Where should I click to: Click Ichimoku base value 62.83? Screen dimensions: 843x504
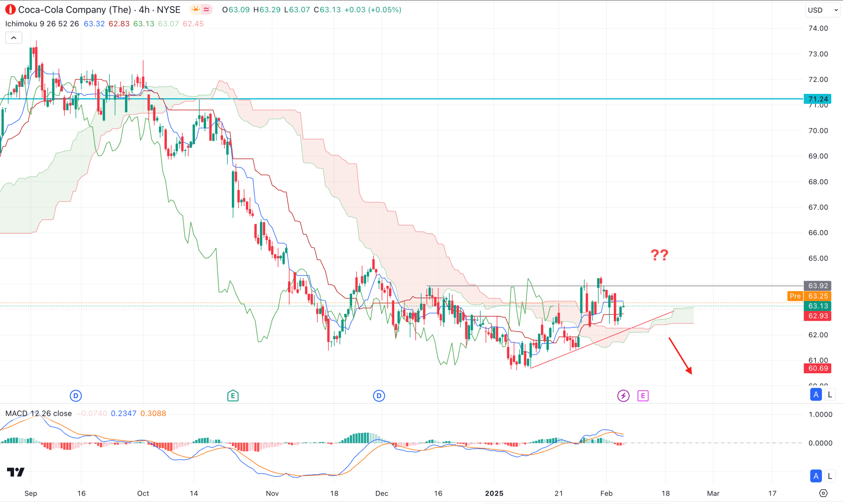pyautogui.click(x=119, y=24)
